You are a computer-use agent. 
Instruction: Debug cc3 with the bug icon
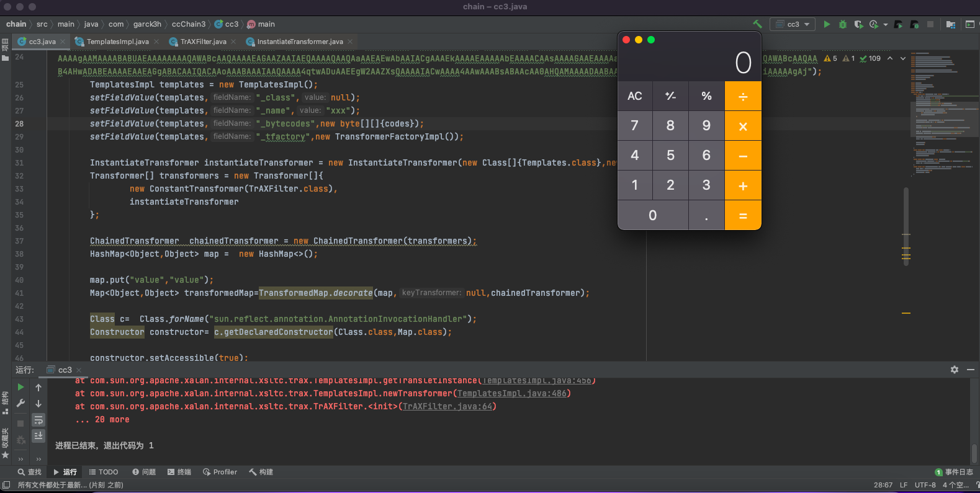(842, 24)
